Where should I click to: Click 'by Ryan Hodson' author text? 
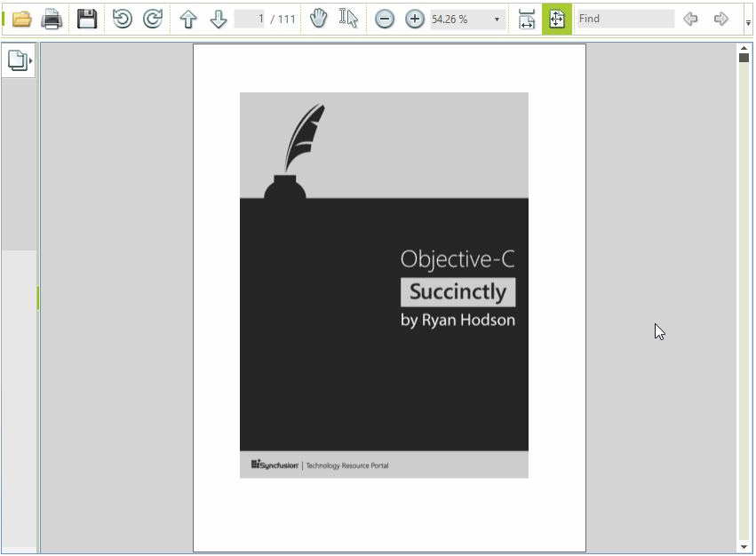point(458,321)
